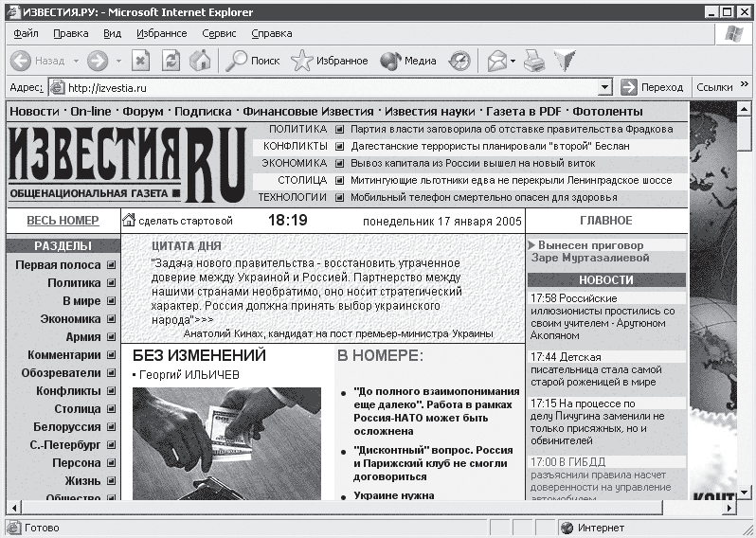Open the Forward button history dropdown arrow
The width and height of the screenshot is (756, 538).
[118, 62]
